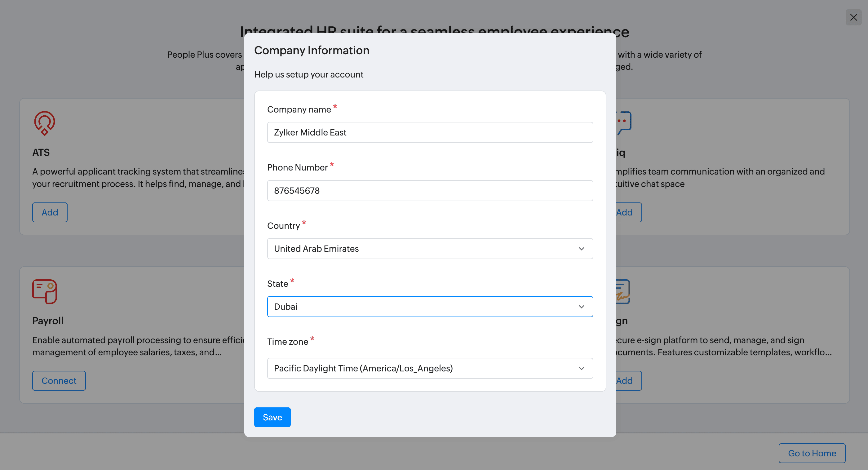
Task: Click the ATS applicant tracking icon
Action: pos(44,123)
